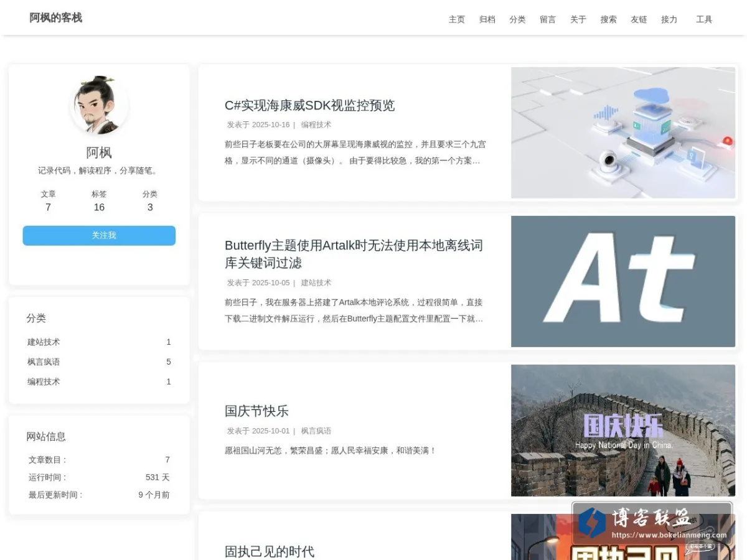Click the slogan 记录代码，解读程序，分享随笔。

click(99, 170)
